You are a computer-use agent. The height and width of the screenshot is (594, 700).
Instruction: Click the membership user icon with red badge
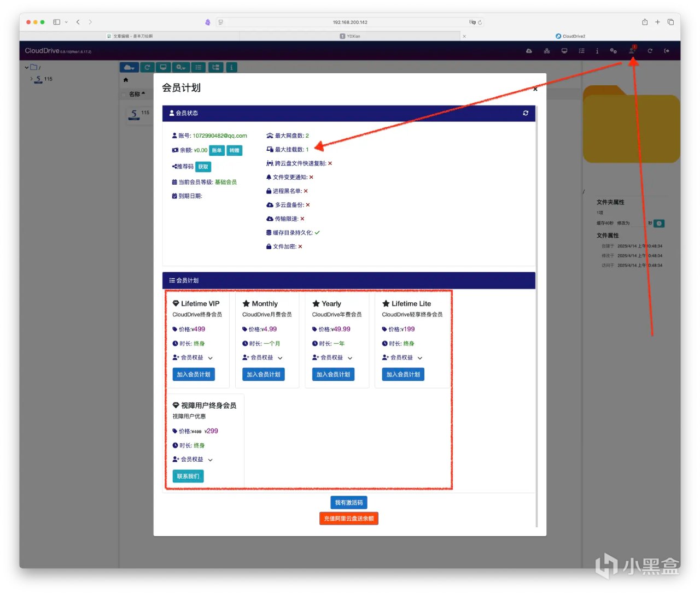click(x=632, y=50)
